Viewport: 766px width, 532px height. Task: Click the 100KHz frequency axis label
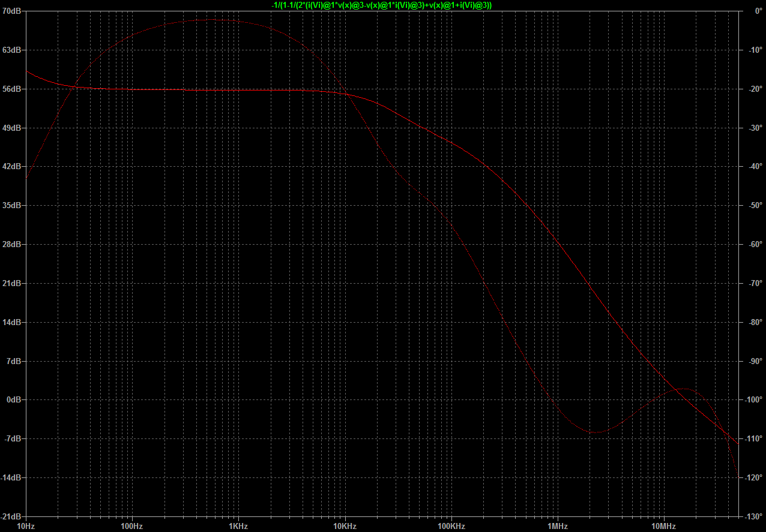pos(451,526)
